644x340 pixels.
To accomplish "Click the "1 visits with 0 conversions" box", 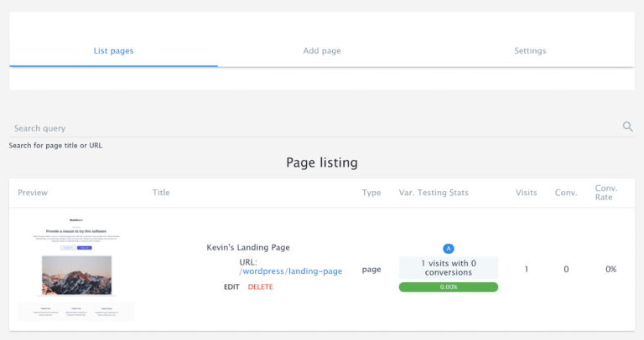I will pos(449,268).
